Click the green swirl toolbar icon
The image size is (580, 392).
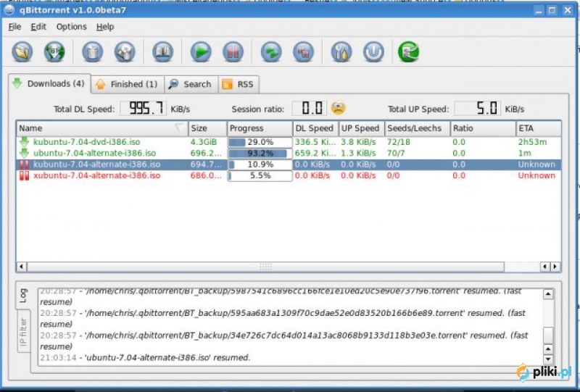click(x=408, y=51)
